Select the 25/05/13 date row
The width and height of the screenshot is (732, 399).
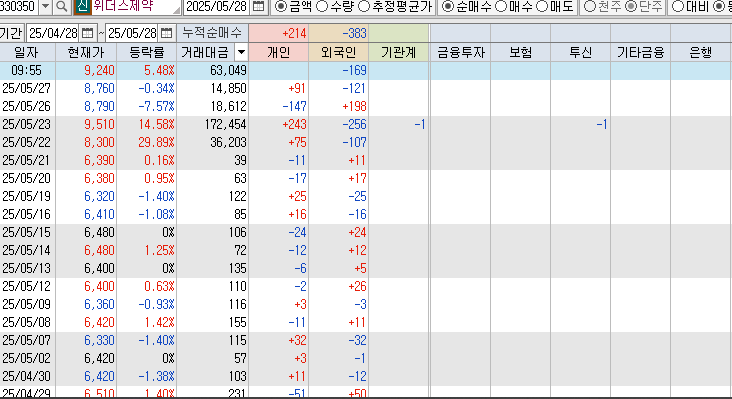coord(366,268)
